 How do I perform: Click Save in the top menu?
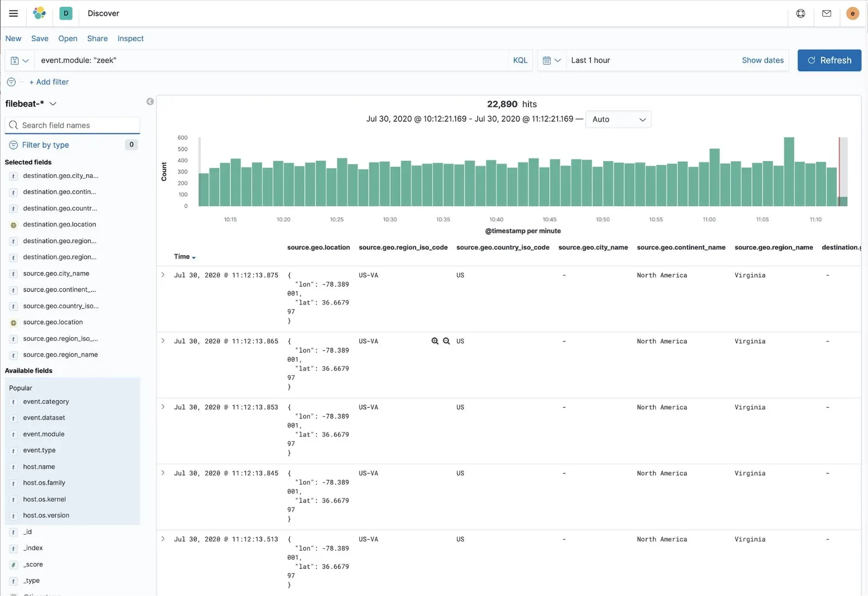tap(40, 39)
